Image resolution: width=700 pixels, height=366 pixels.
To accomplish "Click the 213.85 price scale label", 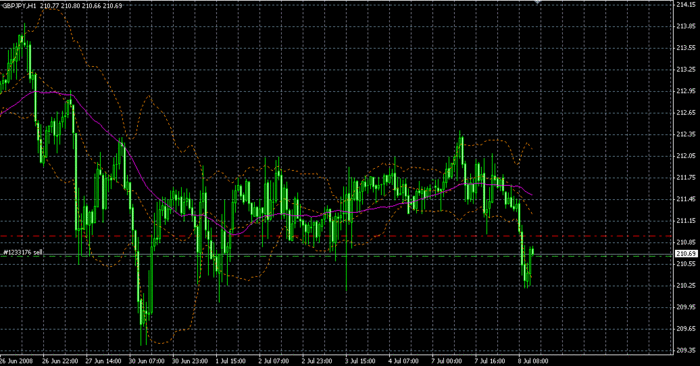I will click(686, 26).
